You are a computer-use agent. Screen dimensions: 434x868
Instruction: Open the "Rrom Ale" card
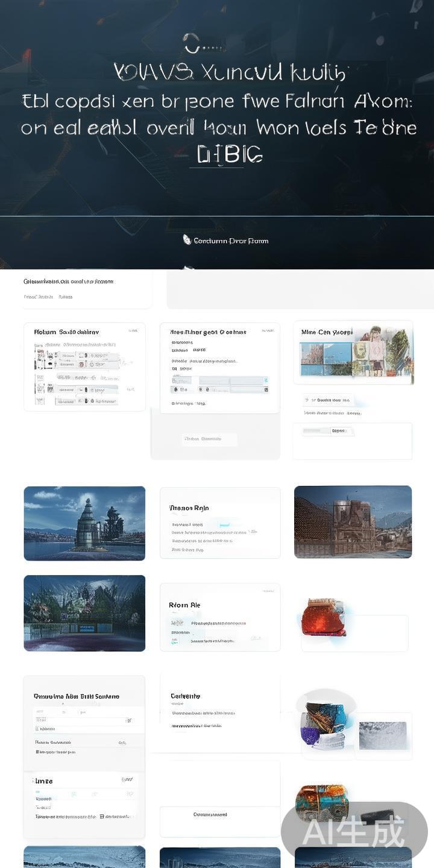click(219, 617)
